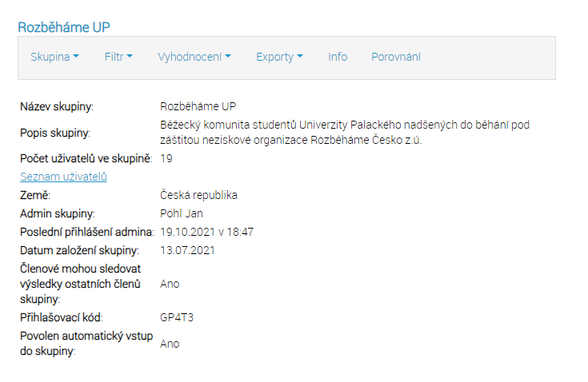Open the Vyhodnocení dropdown
The height and width of the screenshot is (382, 588).
click(x=194, y=57)
